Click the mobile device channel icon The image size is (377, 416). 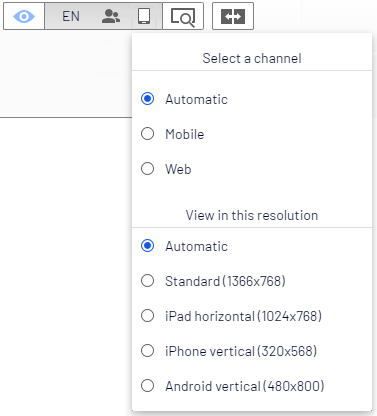(x=144, y=16)
